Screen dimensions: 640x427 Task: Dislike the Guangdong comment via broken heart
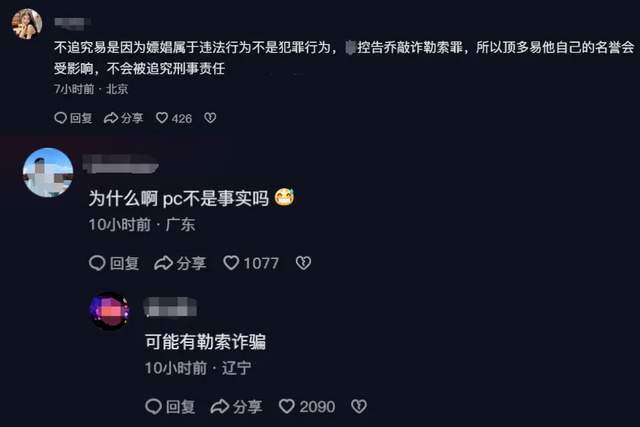303,262
